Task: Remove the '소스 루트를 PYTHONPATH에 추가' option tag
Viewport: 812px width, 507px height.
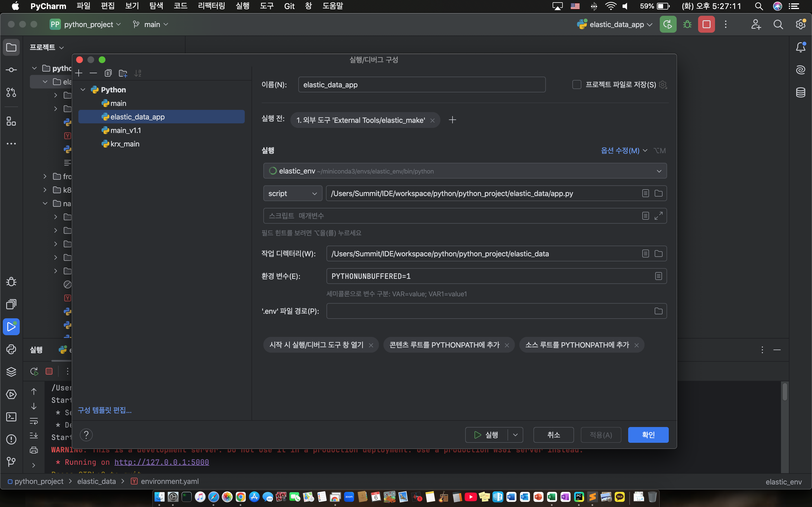Action: point(636,345)
